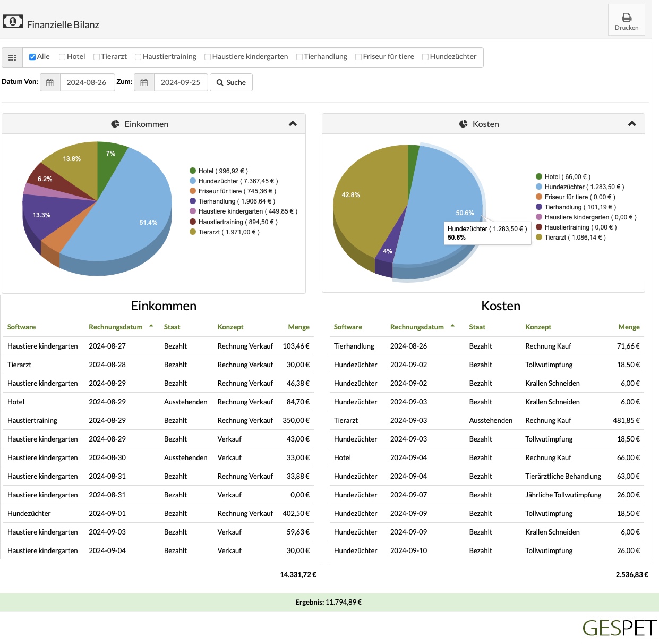Tick the Friseur für tiere checkbox
This screenshot has width=659, height=644.
point(358,57)
